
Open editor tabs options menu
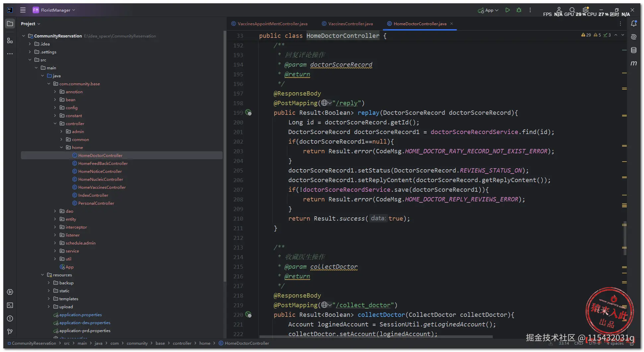[x=620, y=24]
